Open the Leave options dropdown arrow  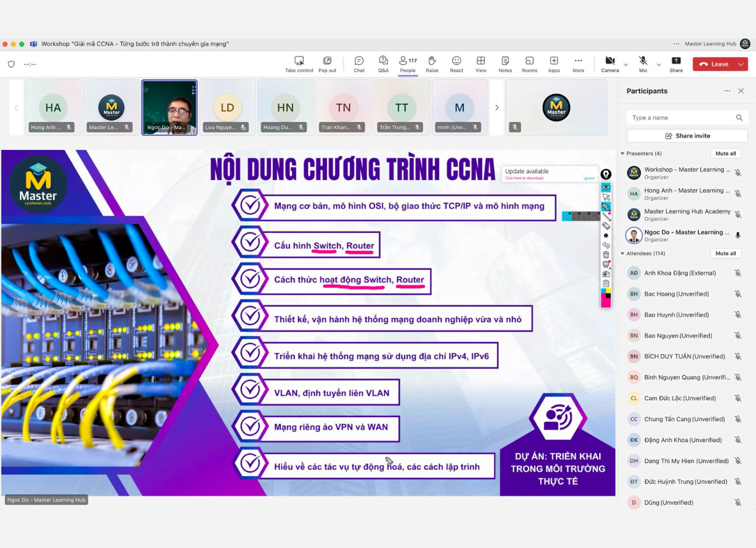pos(741,65)
